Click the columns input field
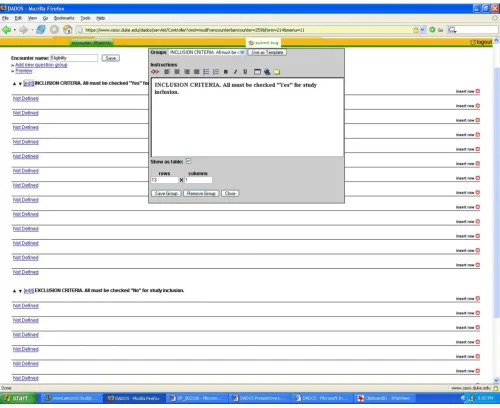Screen dimensions: 500x408 coord(198,180)
